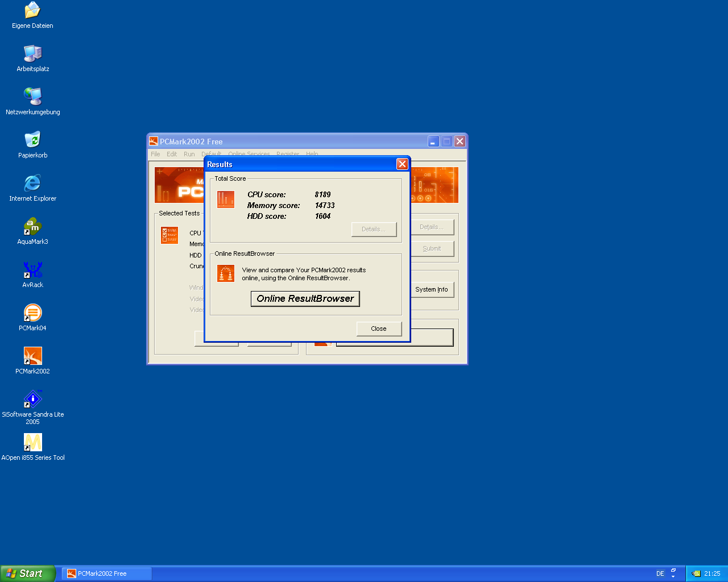The height and width of the screenshot is (582, 728).
Task: Click the HDD score value 1604
Action: (322, 216)
